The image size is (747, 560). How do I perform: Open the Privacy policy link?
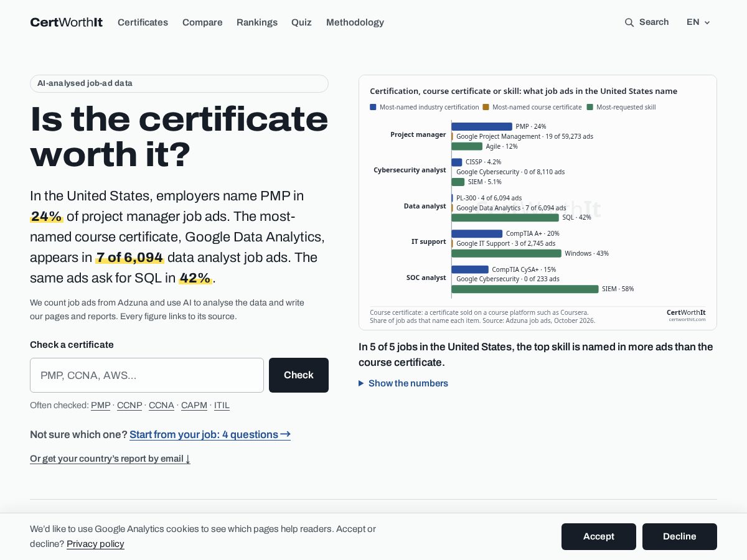click(x=95, y=544)
